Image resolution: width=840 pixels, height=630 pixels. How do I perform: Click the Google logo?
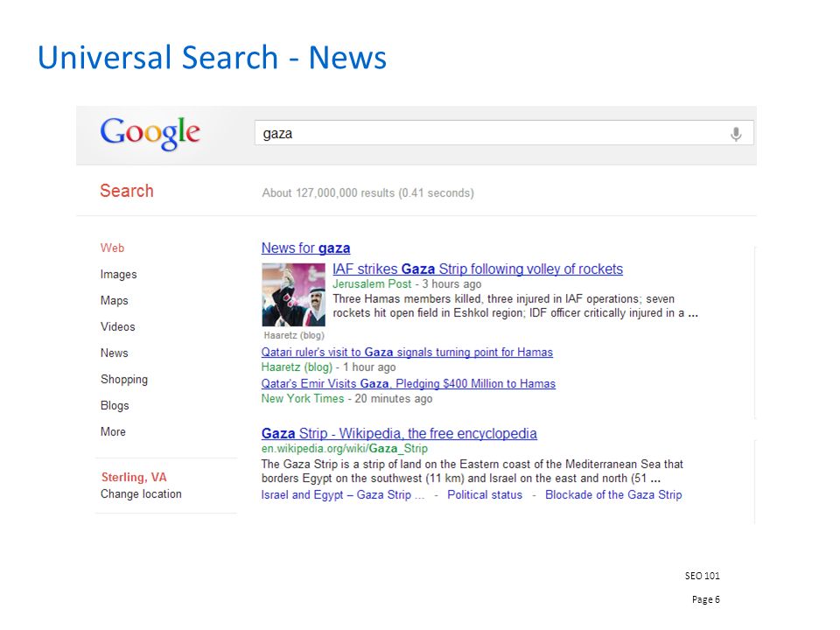point(150,133)
